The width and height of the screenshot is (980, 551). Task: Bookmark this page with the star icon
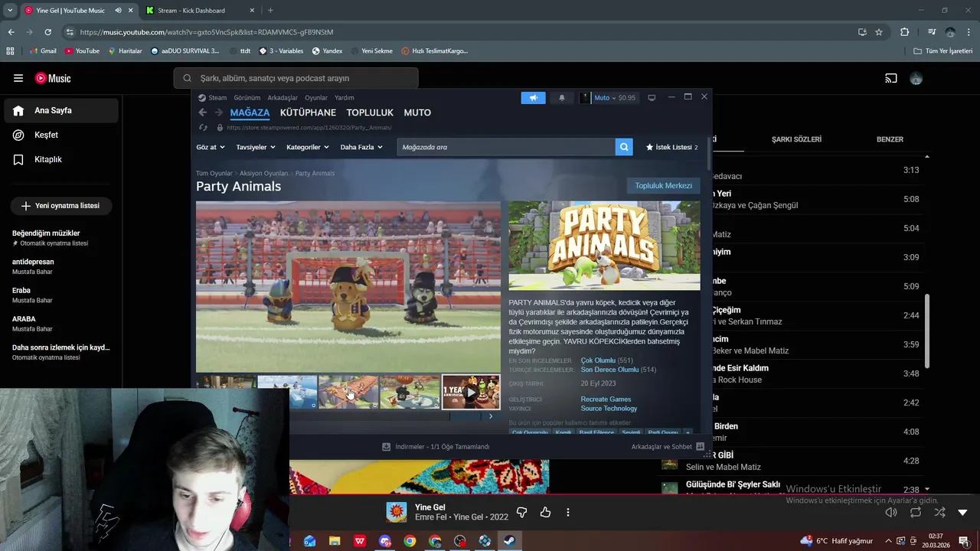(879, 32)
